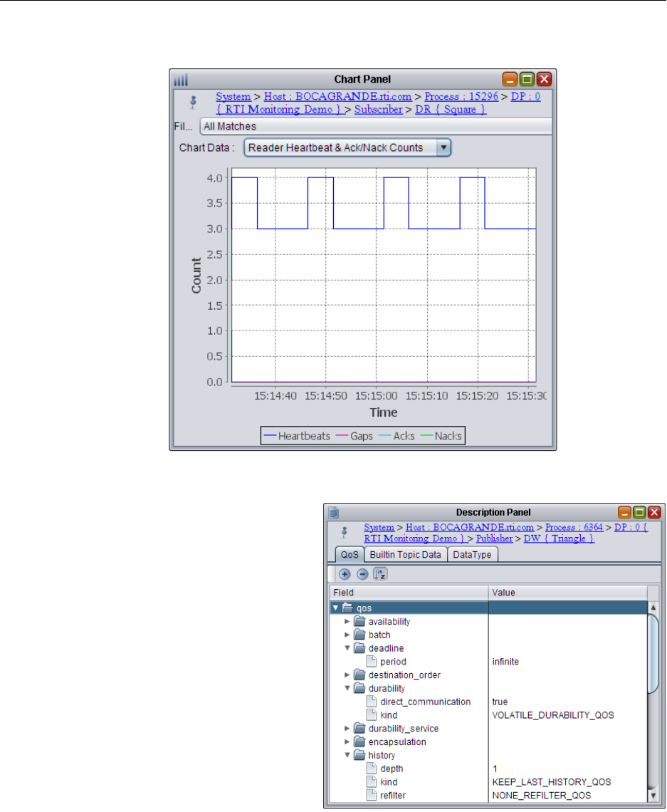The height and width of the screenshot is (812, 667).
Task: Collapse the history node
Action: (347, 756)
